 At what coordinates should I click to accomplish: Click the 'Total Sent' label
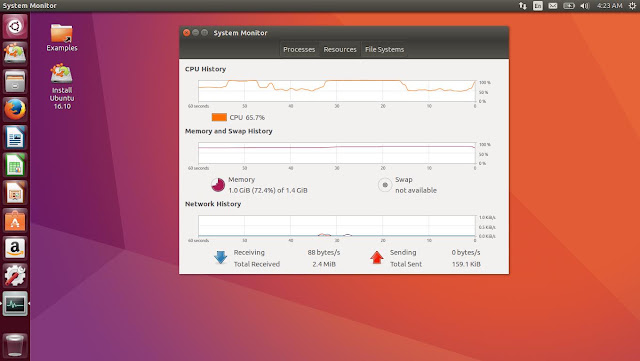coord(406,264)
